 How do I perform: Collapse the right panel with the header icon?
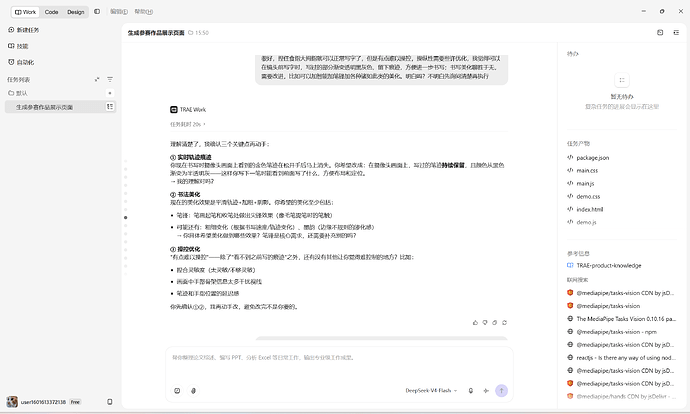pyautogui.click(x=676, y=33)
